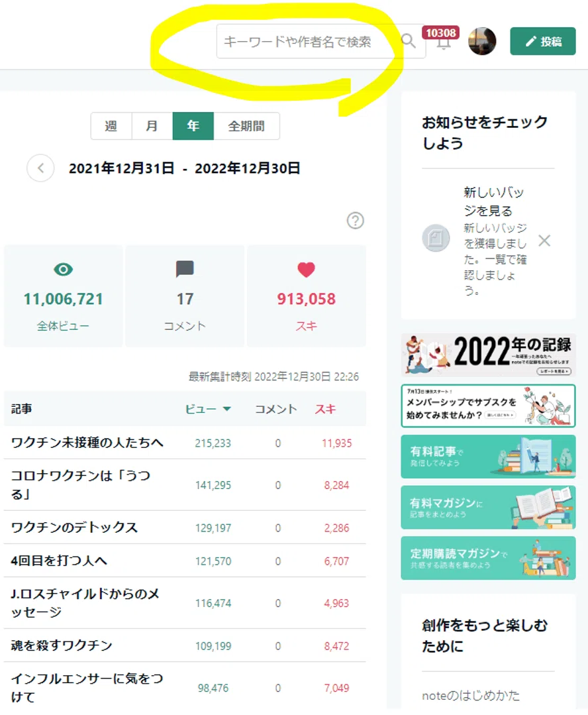Click the 913,058 スキ total figure
This screenshot has height=715, width=588.
[x=307, y=299]
